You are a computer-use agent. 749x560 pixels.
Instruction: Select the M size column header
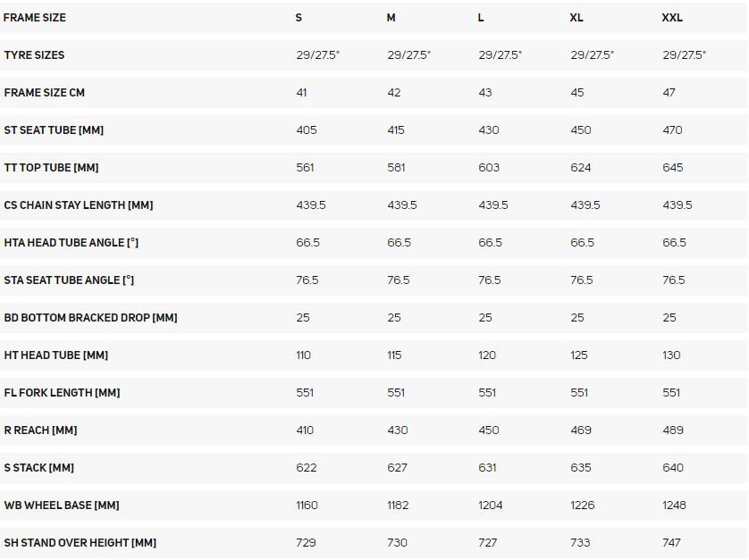(391, 18)
